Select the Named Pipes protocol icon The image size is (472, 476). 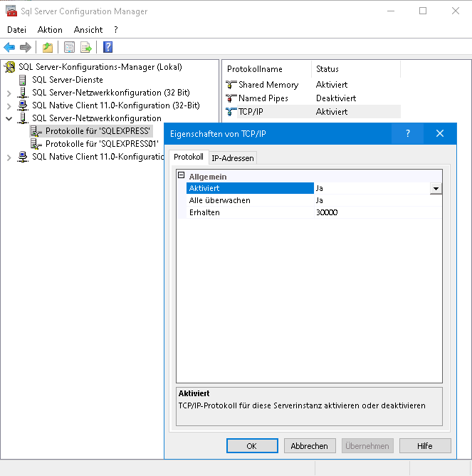pos(231,98)
